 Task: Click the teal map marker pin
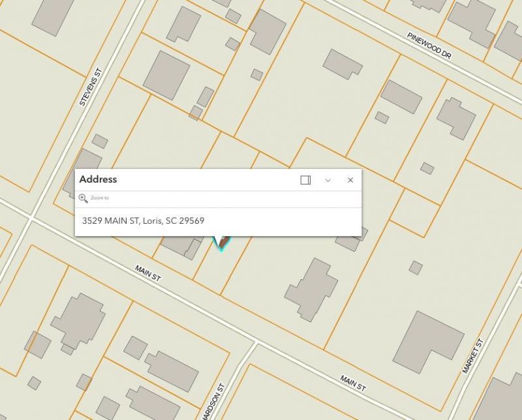221,243
